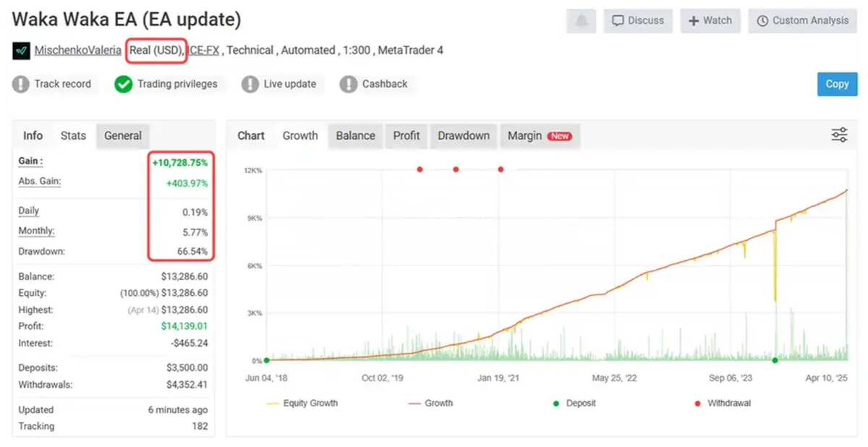Click the Watch button

tap(710, 21)
